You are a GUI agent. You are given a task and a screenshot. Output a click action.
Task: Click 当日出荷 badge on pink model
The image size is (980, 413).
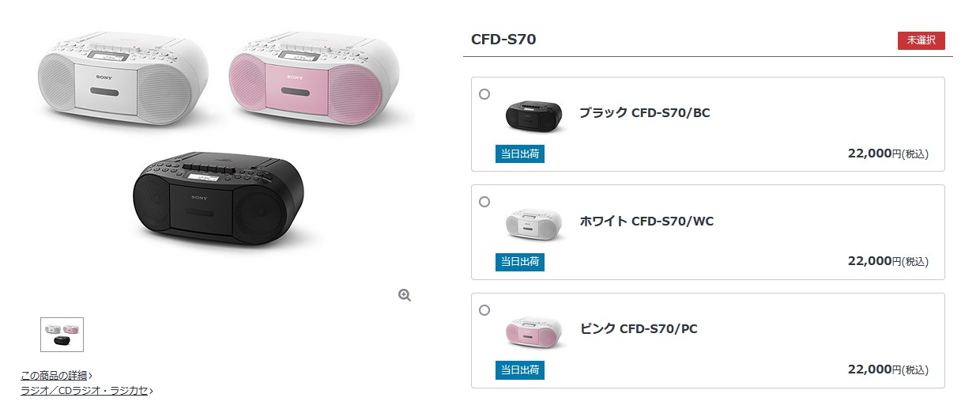(x=520, y=369)
